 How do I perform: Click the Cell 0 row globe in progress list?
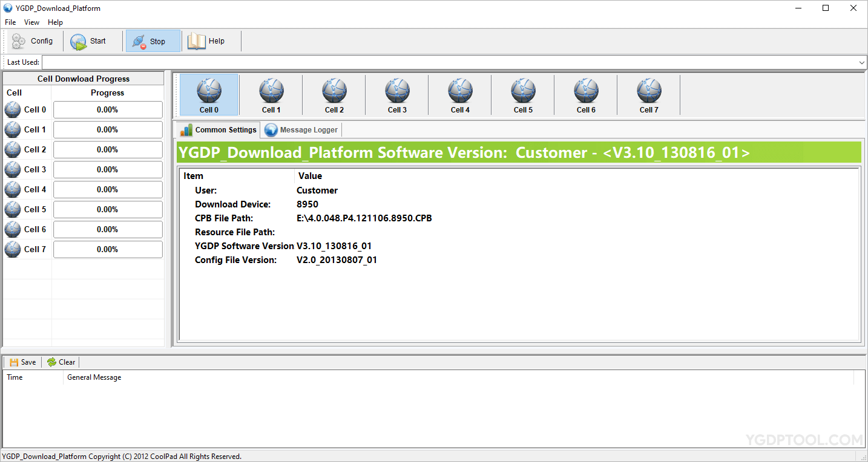coord(13,109)
